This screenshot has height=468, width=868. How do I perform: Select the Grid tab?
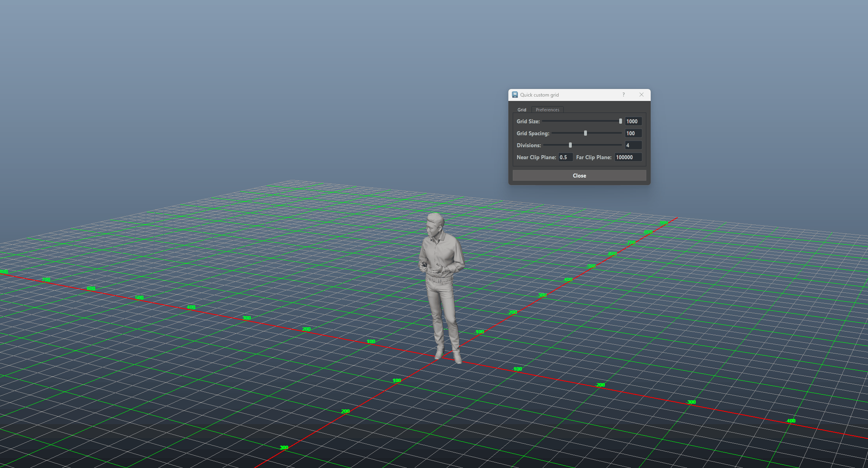(522, 110)
